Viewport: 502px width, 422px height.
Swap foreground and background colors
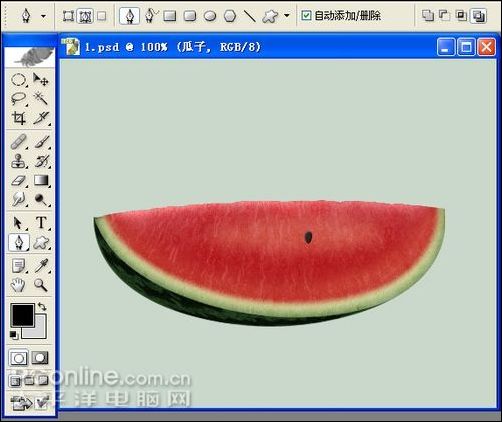pos(42,307)
